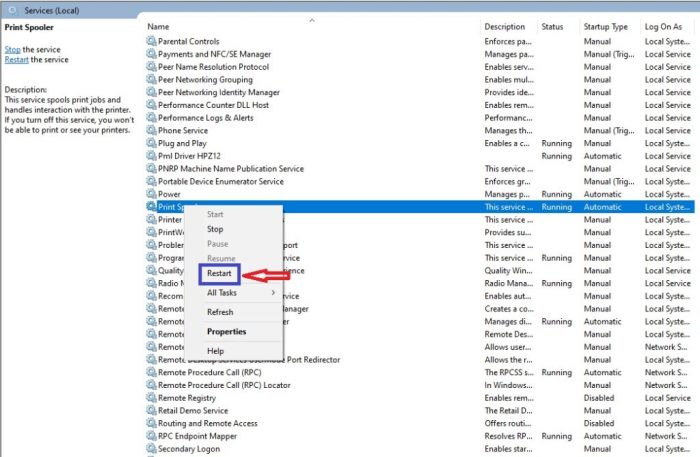Open Properties from the context menu
The image size is (700, 457).
(x=226, y=332)
